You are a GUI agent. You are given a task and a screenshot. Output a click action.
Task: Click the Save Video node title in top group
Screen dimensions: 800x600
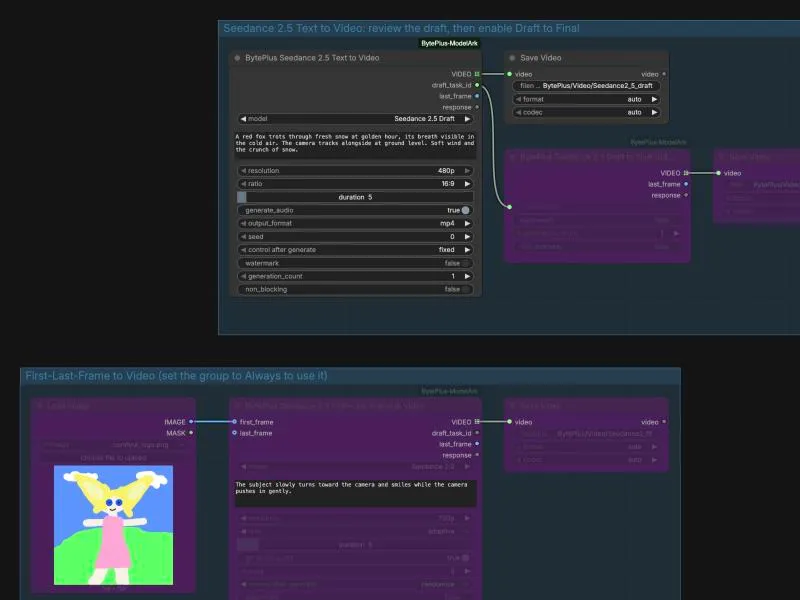click(541, 58)
